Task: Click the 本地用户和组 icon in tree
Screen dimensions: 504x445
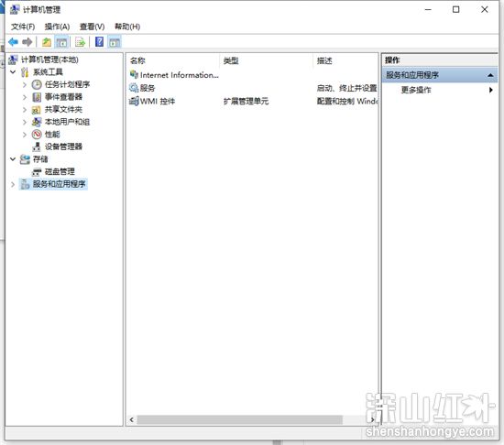Action: [37, 122]
